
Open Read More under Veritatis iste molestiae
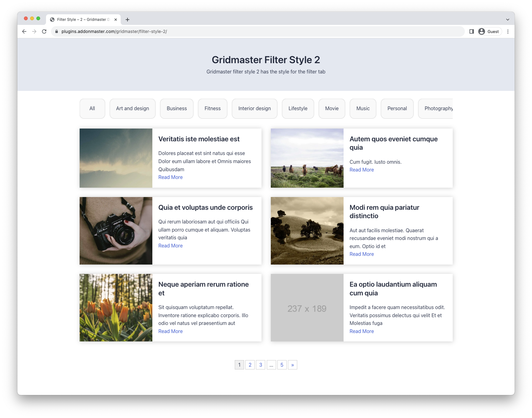(170, 177)
